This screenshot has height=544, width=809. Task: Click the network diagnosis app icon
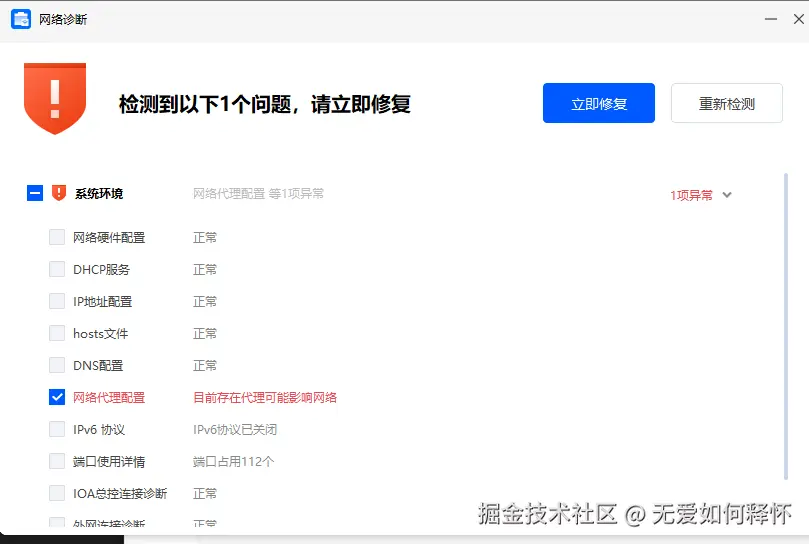pos(21,19)
